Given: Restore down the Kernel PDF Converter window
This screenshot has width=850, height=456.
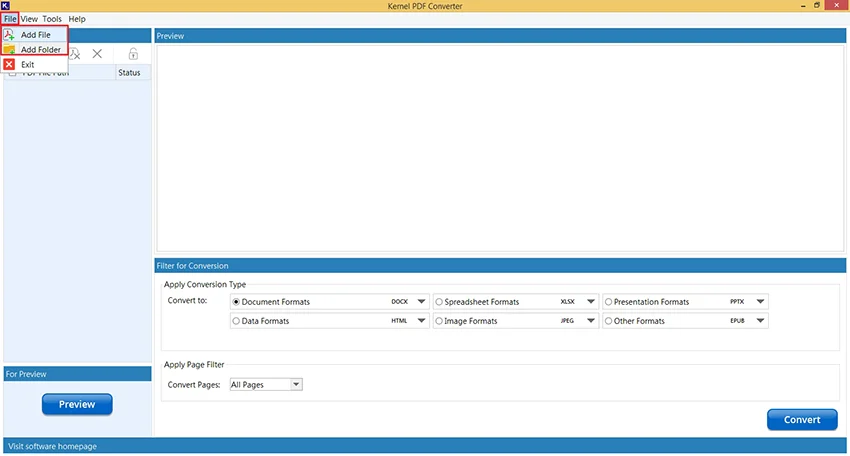Looking at the screenshot, I should [817, 5].
